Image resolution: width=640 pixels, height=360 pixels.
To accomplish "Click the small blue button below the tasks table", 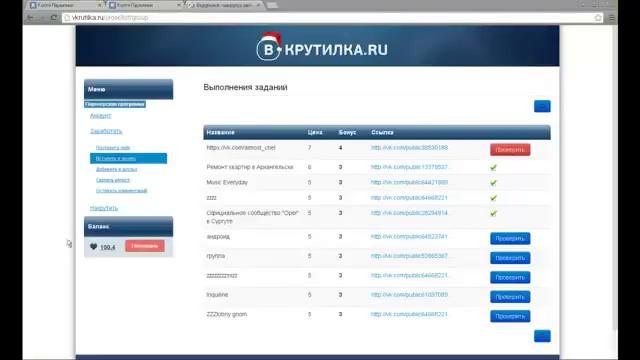I will pyautogui.click(x=542, y=336).
